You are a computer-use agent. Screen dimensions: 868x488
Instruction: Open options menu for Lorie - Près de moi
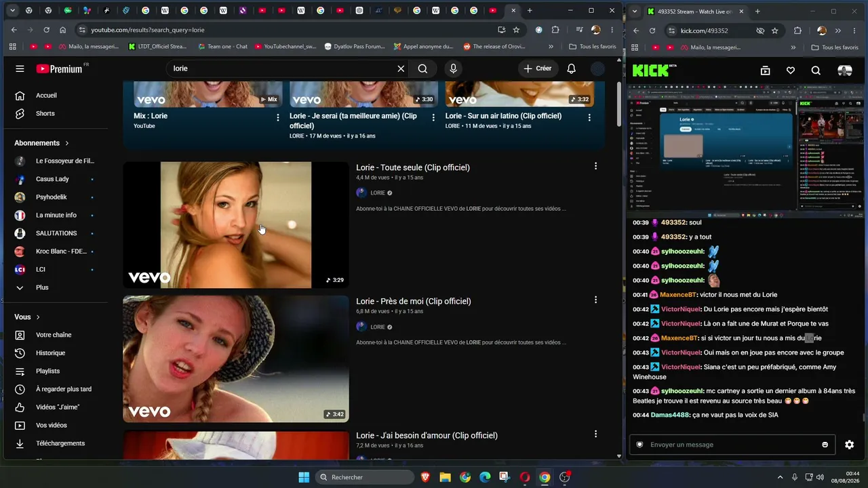point(595,300)
